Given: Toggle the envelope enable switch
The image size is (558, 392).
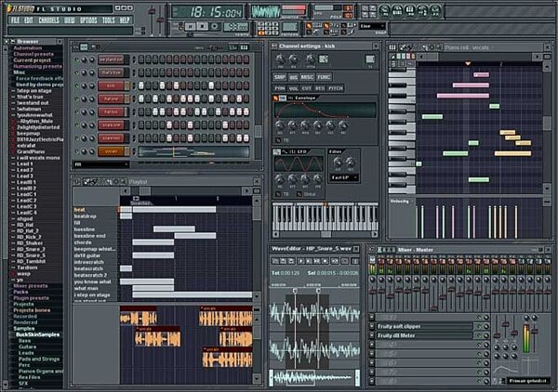Looking at the screenshot, I should click(276, 98).
